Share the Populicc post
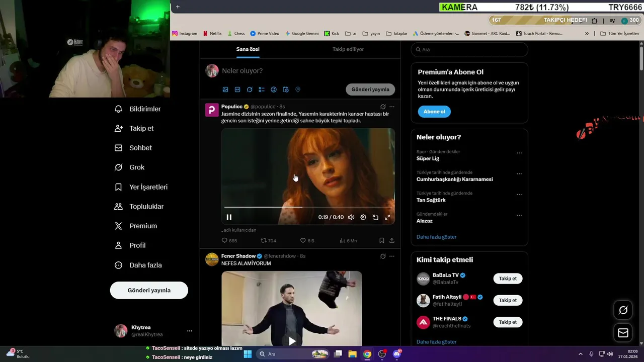The image size is (644, 362). coord(392,241)
